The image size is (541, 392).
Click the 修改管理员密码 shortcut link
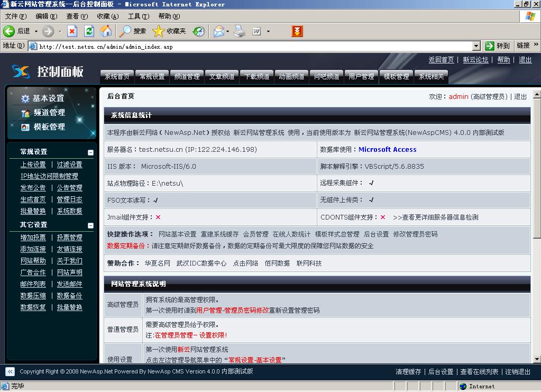[x=415, y=234]
